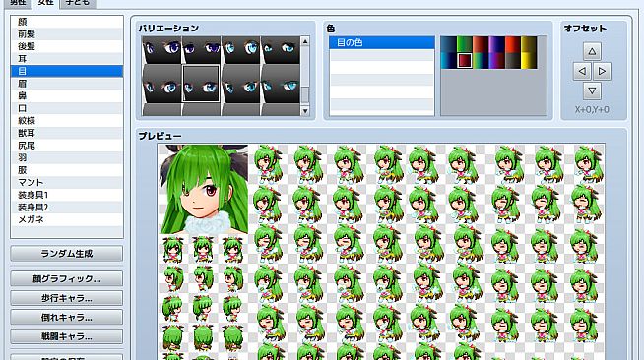Open the 歩行キャラ... export dialog
This screenshot has height=360, width=644.
[x=67, y=298]
